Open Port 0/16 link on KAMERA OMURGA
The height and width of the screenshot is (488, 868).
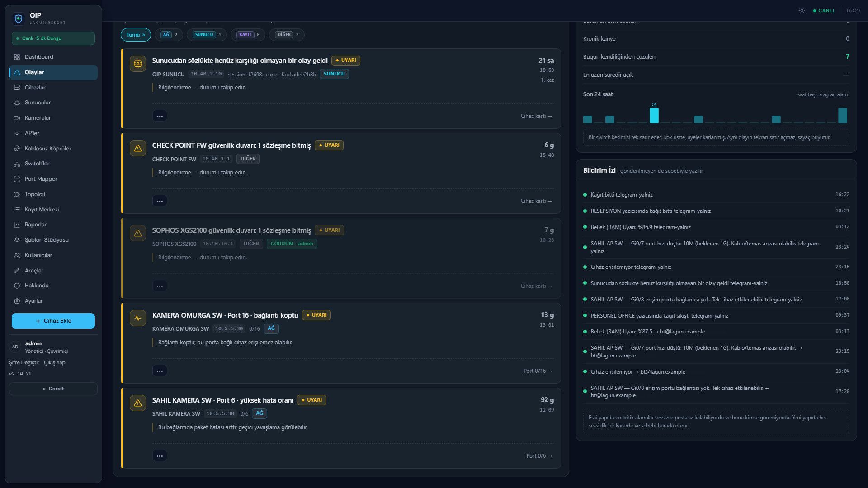pyautogui.click(x=538, y=371)
